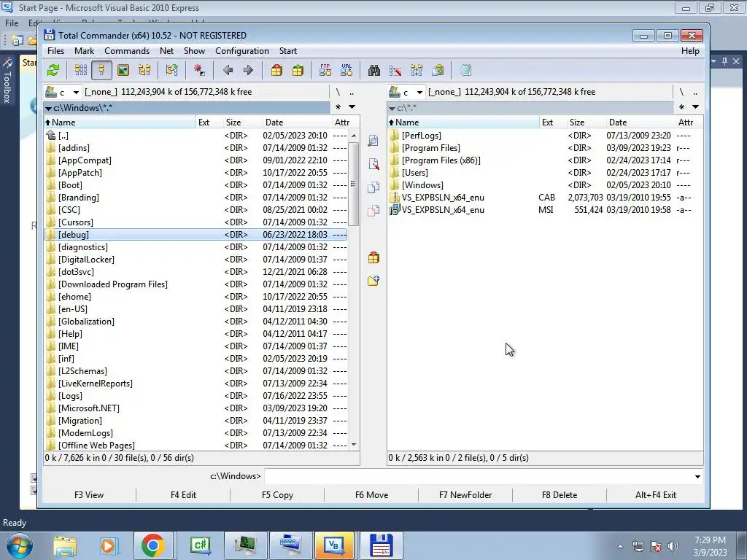Open the Commands menu

[127, 51]
